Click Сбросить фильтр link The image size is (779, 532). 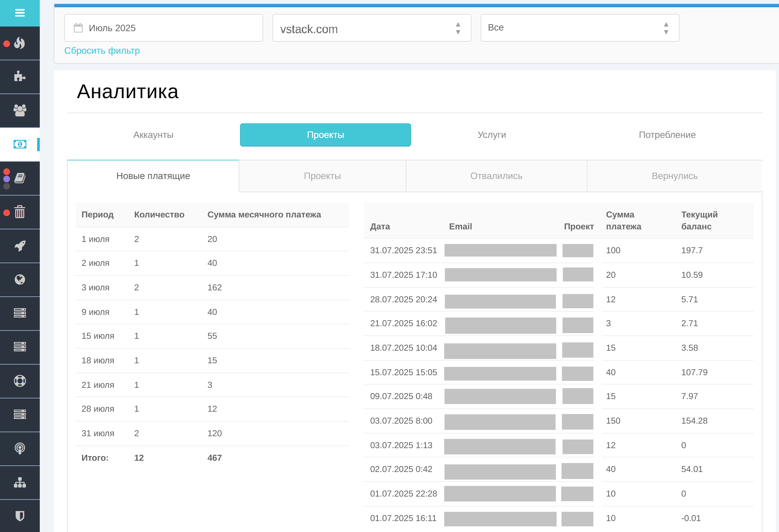(x=102, y=51)
